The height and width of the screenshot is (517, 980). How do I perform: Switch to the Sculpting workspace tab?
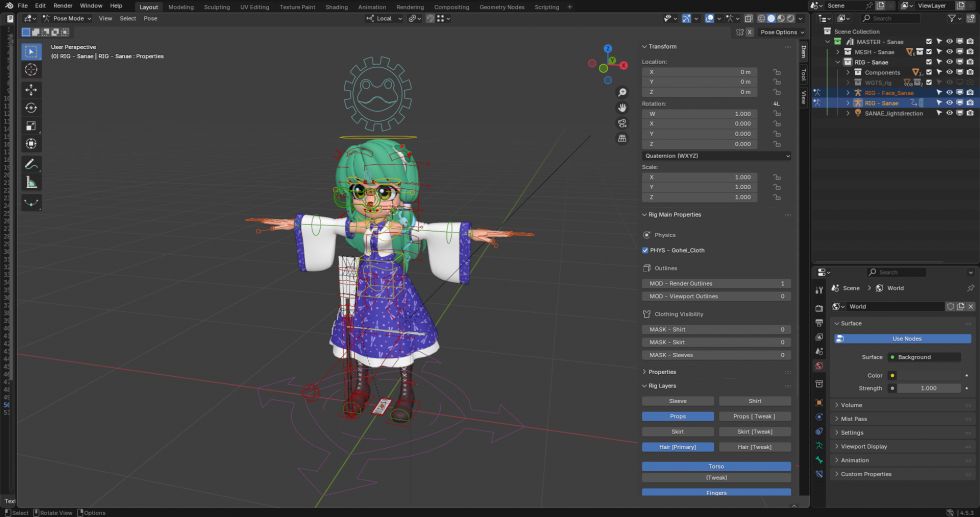(x=216, y=7)
